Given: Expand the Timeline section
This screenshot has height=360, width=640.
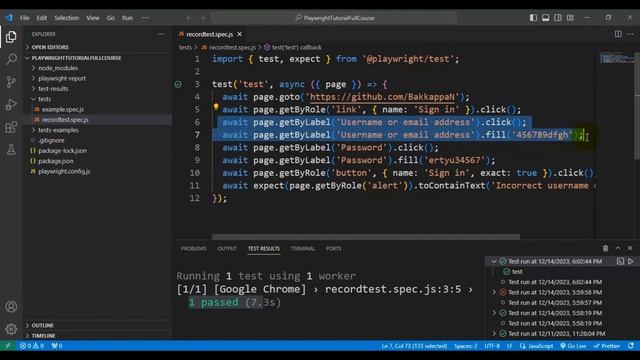Looking at the screenshot, I should (97, 336).
